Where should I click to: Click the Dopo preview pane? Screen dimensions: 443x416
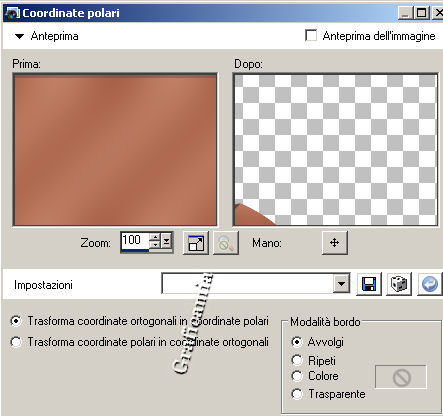[335, 149]
